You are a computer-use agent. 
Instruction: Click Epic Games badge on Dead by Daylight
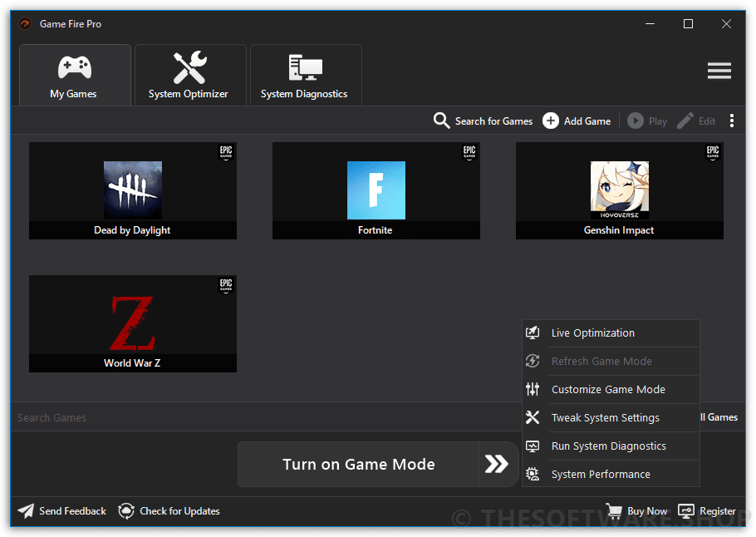click(x=226, y=152)
